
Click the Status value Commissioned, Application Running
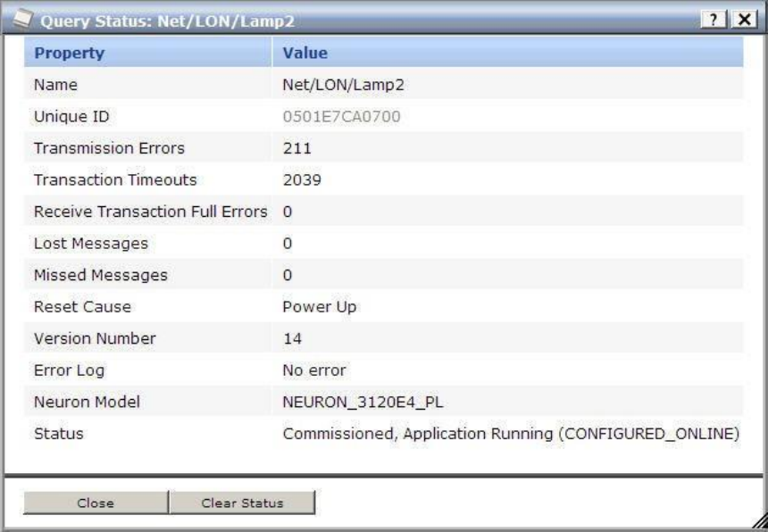[511, 434]
